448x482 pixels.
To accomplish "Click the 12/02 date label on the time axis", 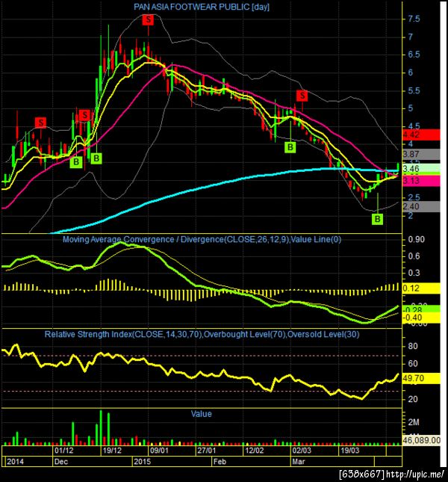I will [255, 451].
